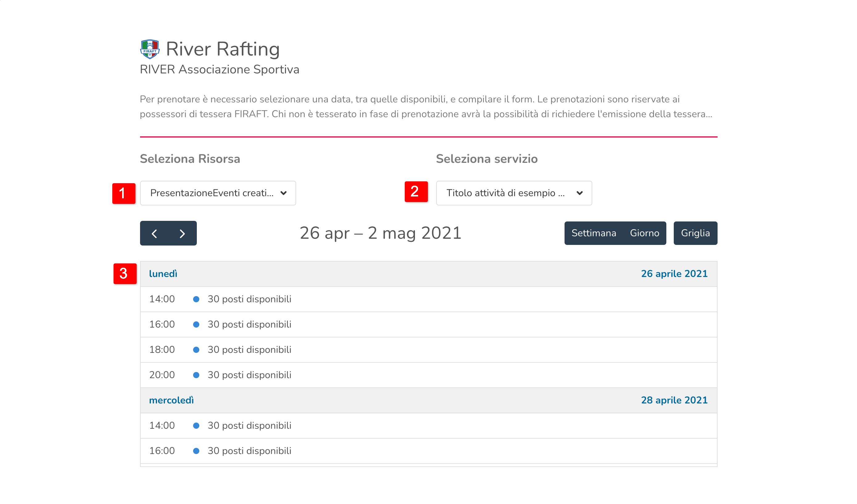Click red number 3 annotation badge
The width and height of the screenshot is (857, 504).
(125, 274)
